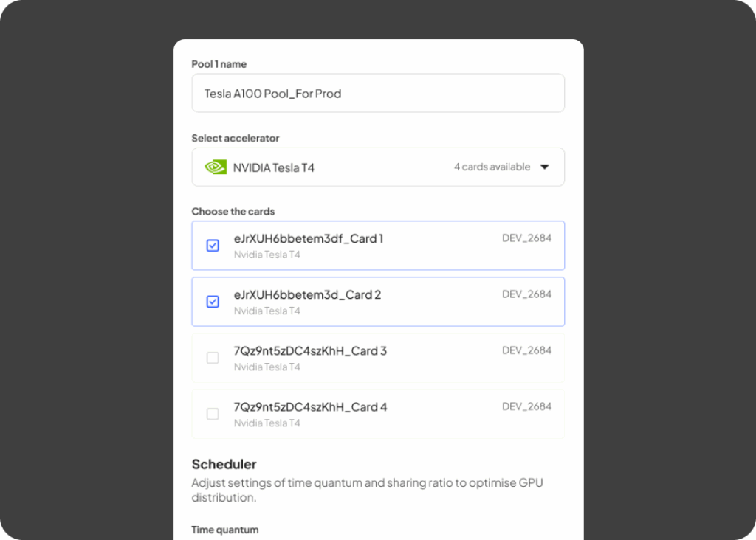Screen dimensions: 756x540
Task: Click the DEV_2684 tag on Card 4
Action: (526, 406)
